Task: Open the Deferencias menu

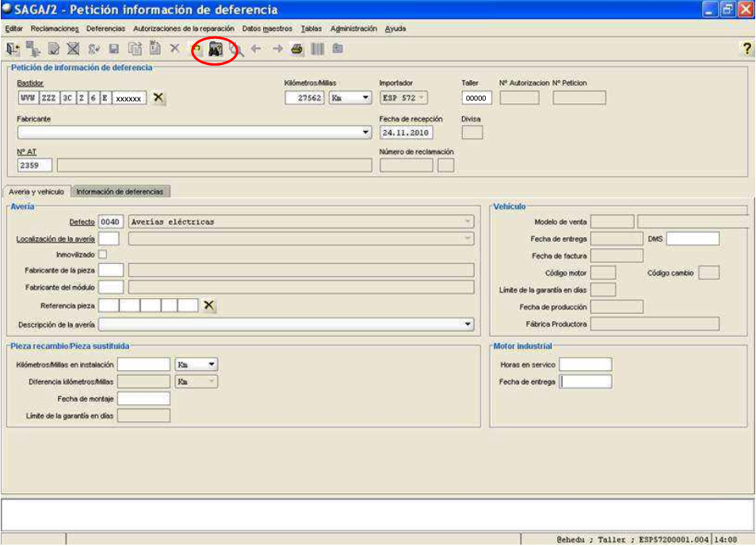Action: tap(105, 29)
